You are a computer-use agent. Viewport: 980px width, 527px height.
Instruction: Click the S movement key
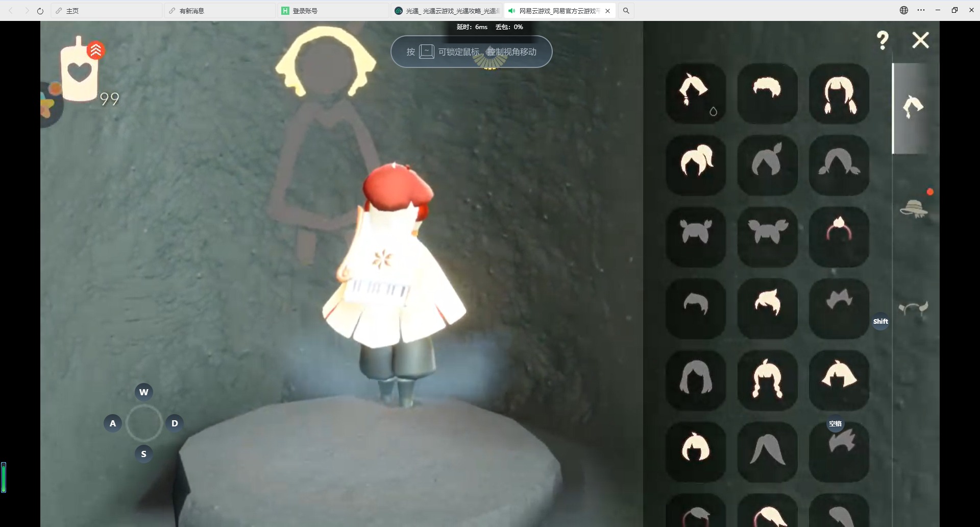click(144, 454)
